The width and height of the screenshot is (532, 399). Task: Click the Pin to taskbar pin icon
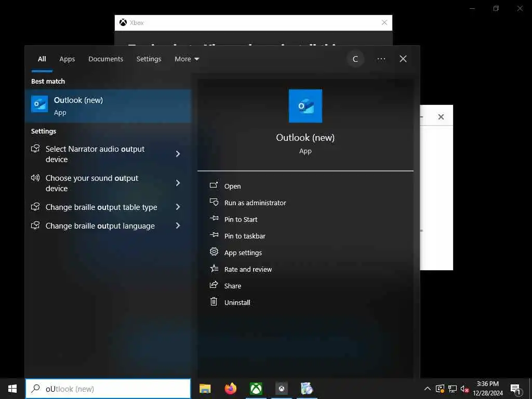click(x=214, y=235)
